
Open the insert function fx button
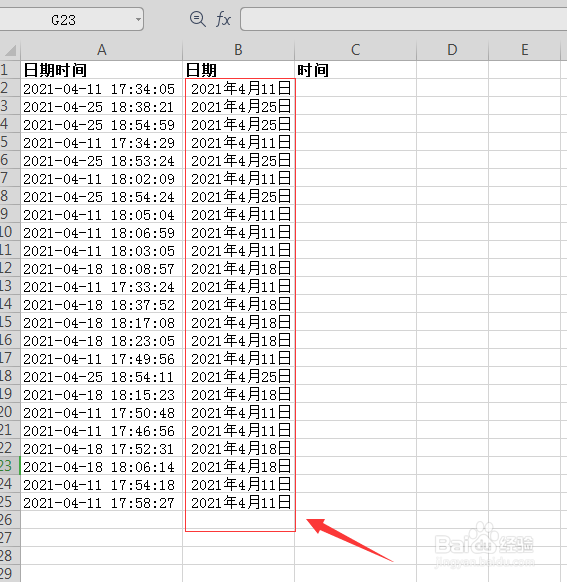223,19
